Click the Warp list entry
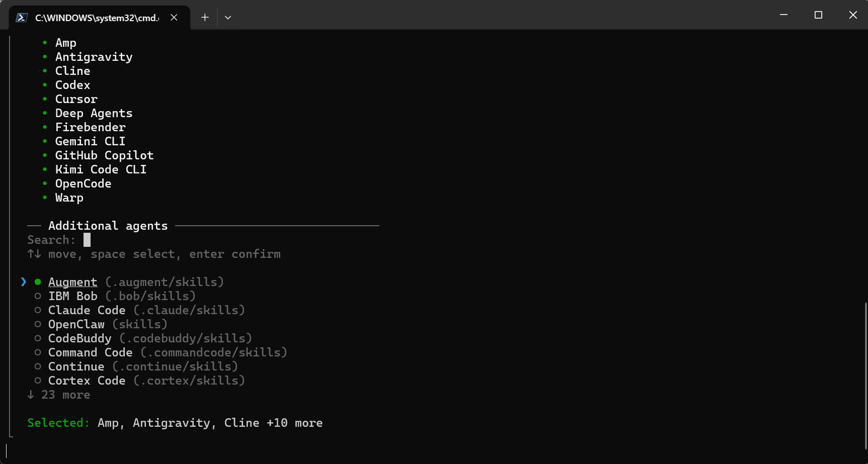 coord(69,198)
